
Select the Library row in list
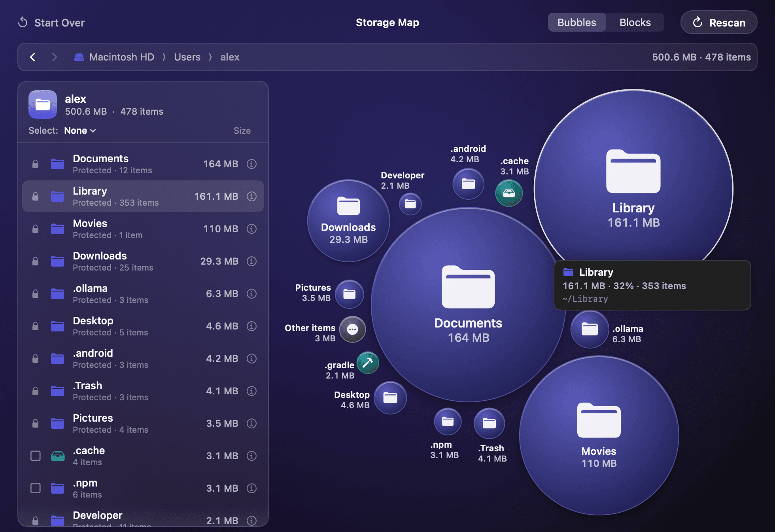(x=143, y=196)
